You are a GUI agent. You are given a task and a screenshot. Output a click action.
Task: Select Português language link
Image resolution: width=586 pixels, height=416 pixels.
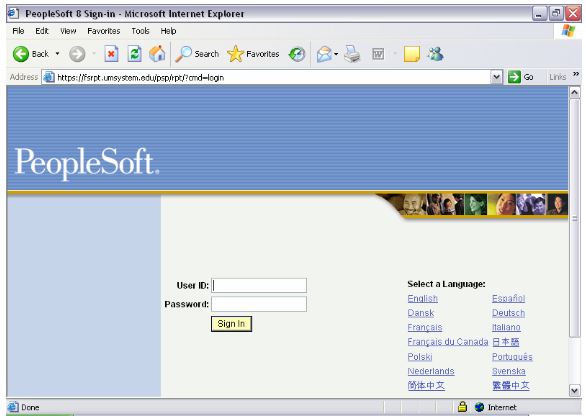pyautogui.click(x=512, y=357)
